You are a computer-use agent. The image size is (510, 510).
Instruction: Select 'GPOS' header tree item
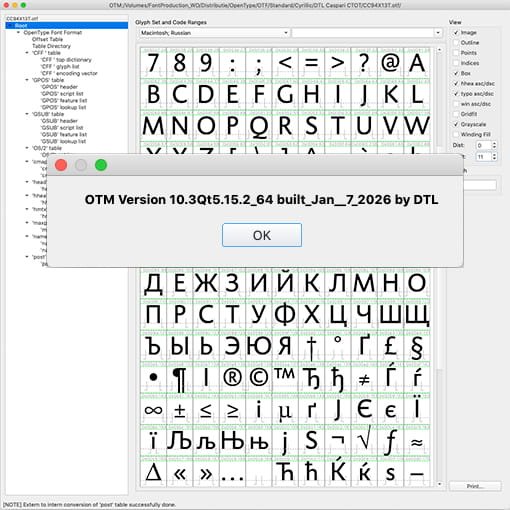click(59, 87)
